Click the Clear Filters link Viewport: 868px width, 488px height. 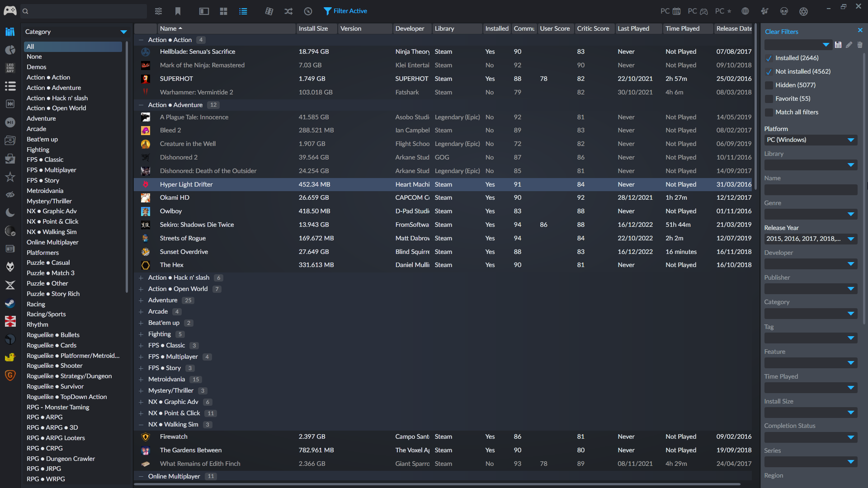(x=781, y=32)
